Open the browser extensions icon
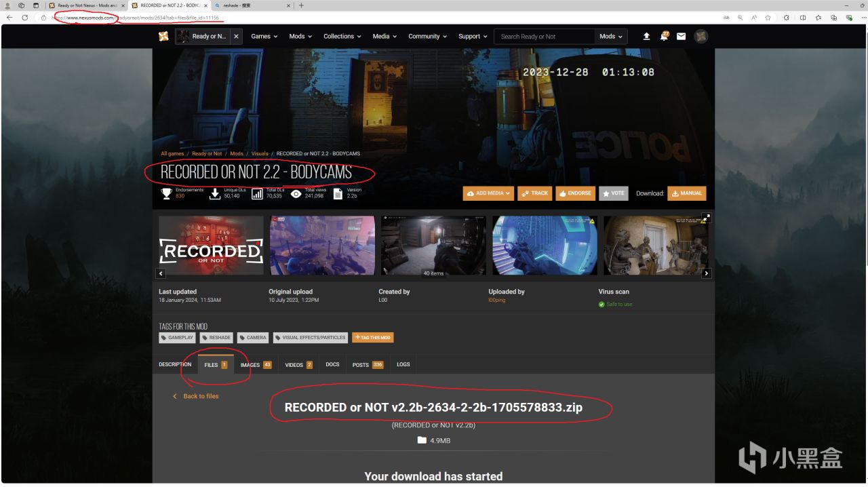The image size is (868, 487). tap(787, 17)
